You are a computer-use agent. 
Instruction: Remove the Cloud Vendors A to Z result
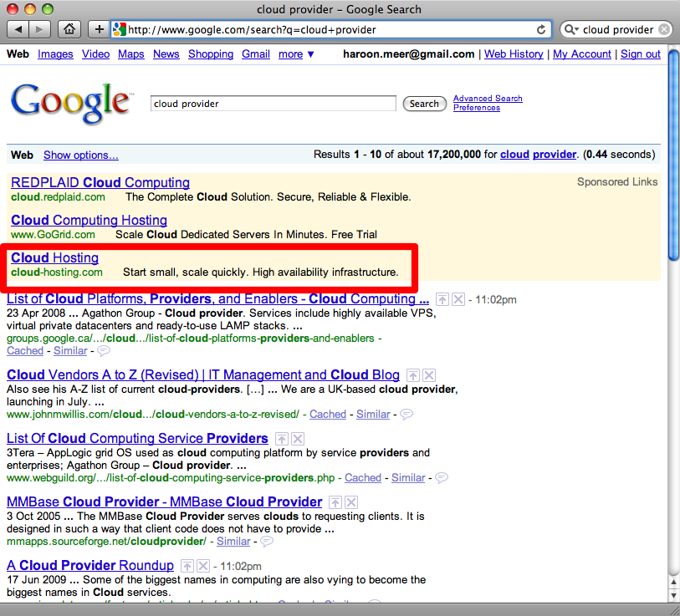coord(428,375)
